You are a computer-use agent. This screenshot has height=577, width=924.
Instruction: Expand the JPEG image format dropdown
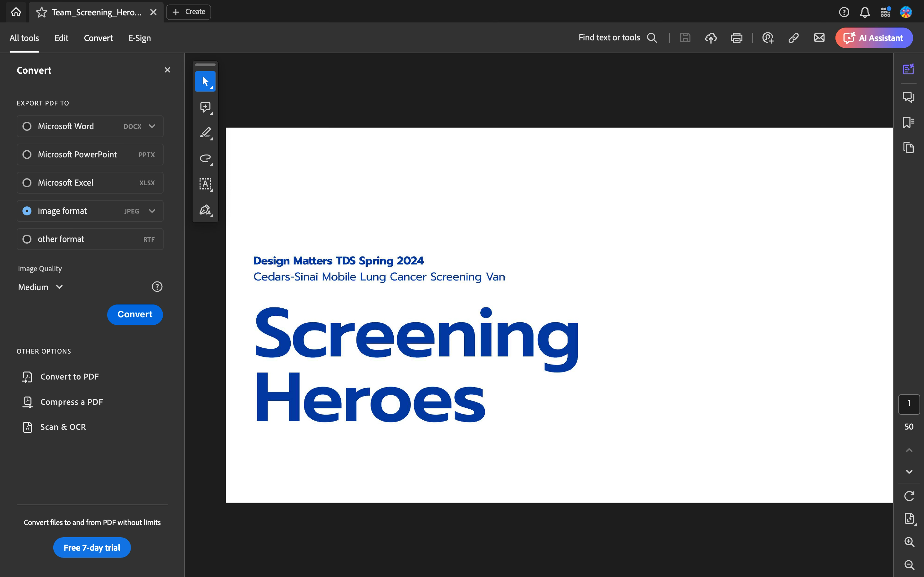[x=152, y=211]
